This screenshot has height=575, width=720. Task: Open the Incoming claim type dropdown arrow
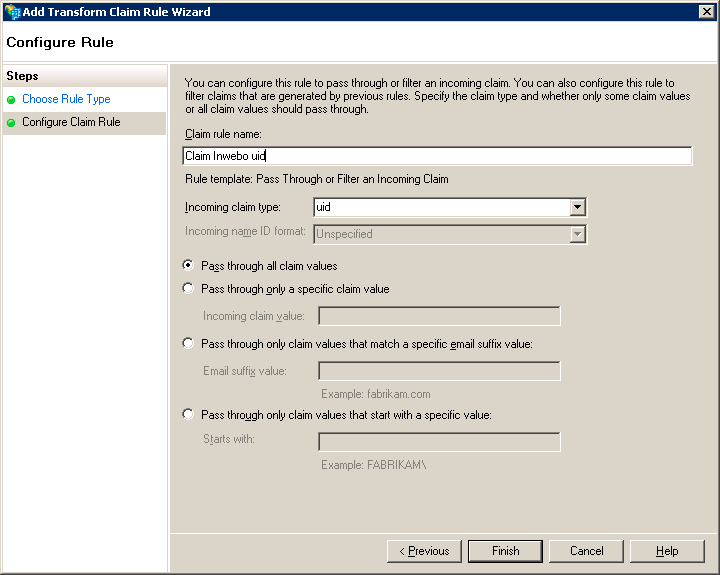(x=576, y=208)
